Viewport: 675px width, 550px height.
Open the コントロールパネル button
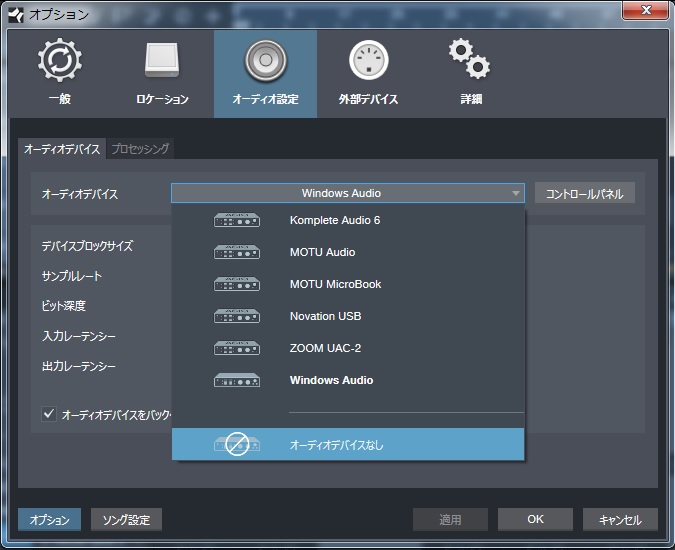click(x=585, y=193)
